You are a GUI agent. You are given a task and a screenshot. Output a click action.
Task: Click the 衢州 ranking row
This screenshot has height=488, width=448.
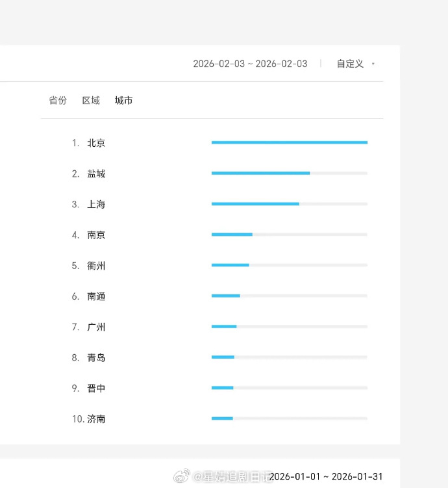[96, 266]
